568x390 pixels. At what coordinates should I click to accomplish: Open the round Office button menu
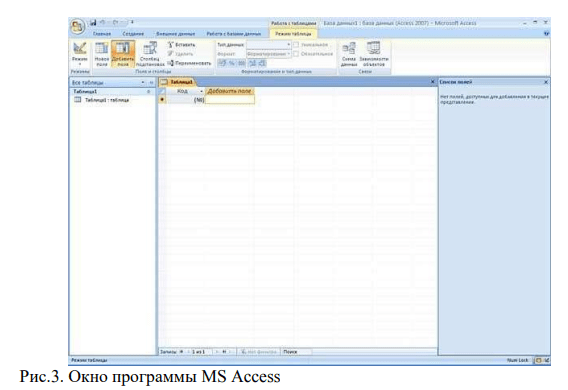[78, 26]
